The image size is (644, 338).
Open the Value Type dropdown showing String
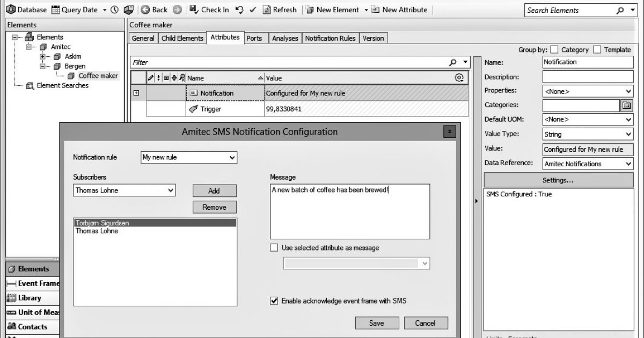coord(628,134)
